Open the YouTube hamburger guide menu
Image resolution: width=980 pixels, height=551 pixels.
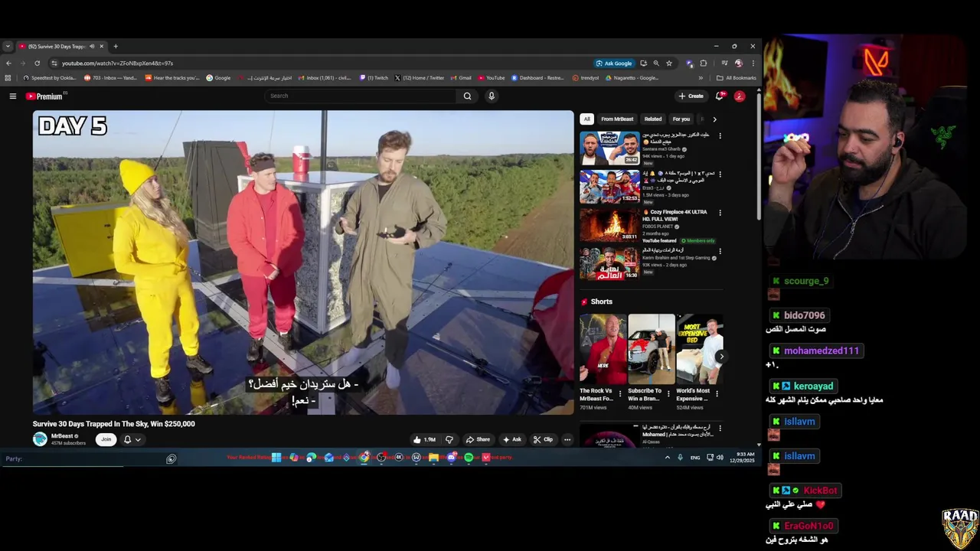12,96
